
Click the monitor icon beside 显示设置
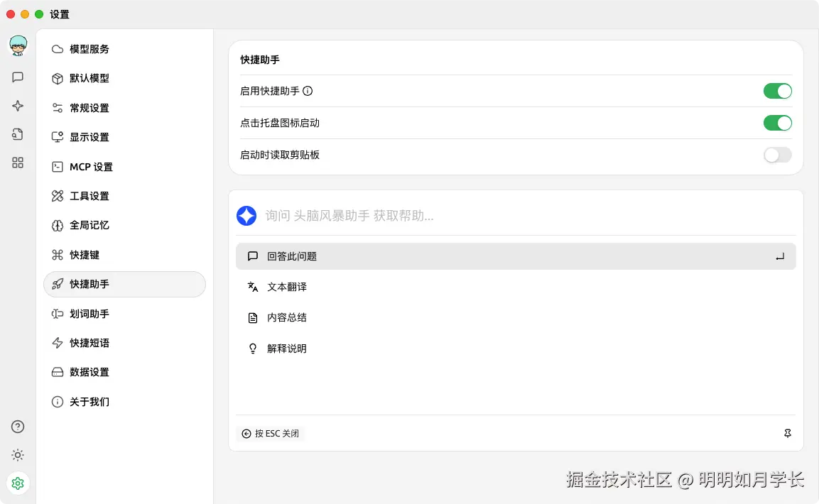click(x=58, y=137)
